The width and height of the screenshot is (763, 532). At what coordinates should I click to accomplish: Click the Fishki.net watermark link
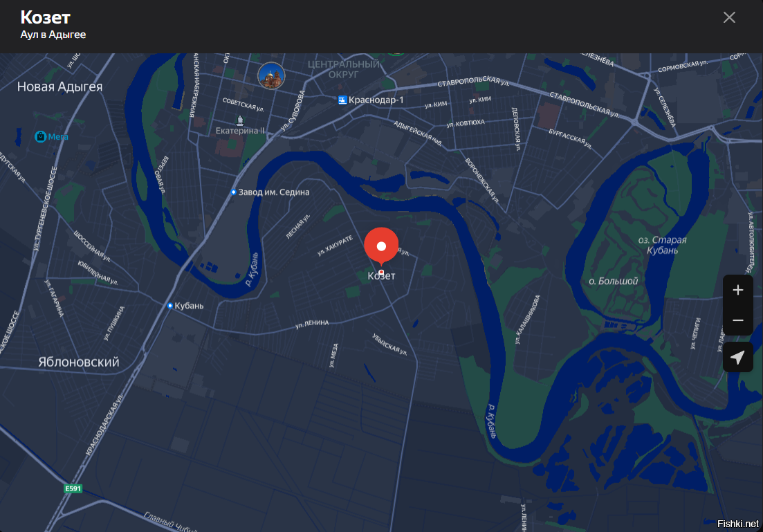tap(737, 524)
